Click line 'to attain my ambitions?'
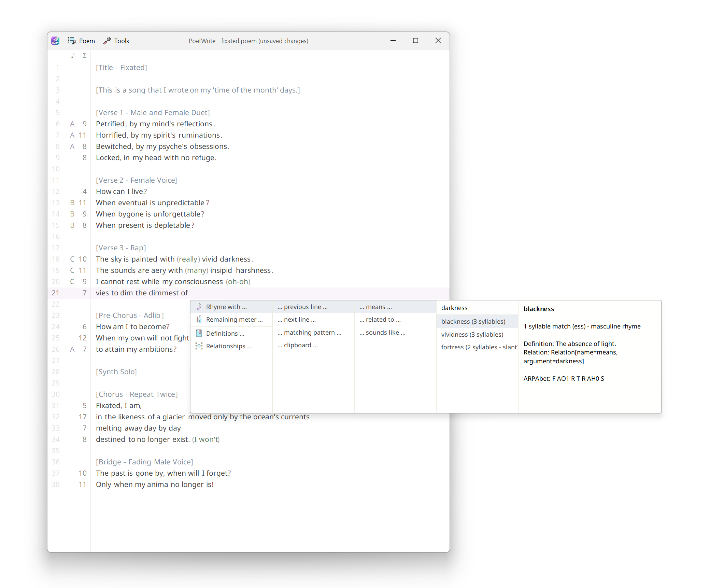This screenshot has width=710, height=588. pyautogui.click(x=136, y=349)
